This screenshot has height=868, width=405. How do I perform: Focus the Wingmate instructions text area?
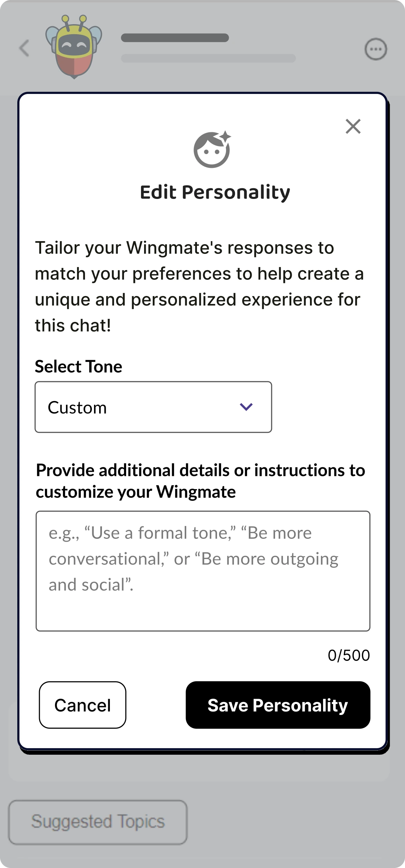tap(203, 571)
